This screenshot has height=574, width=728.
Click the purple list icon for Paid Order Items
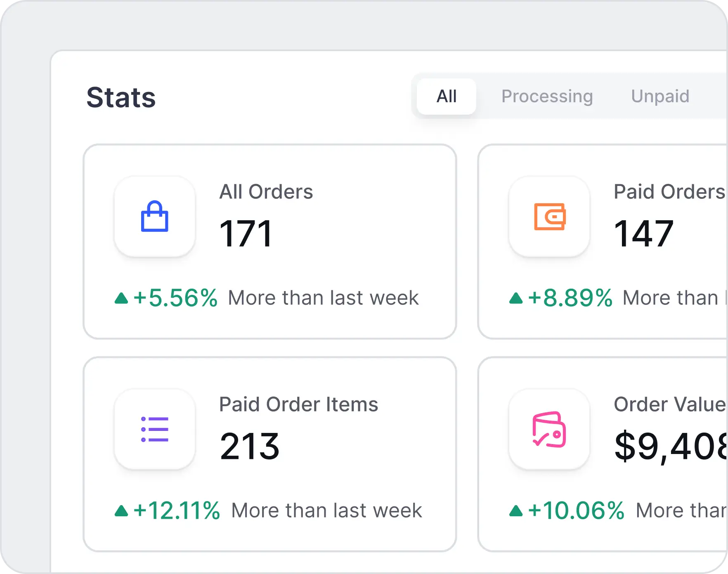155,429
